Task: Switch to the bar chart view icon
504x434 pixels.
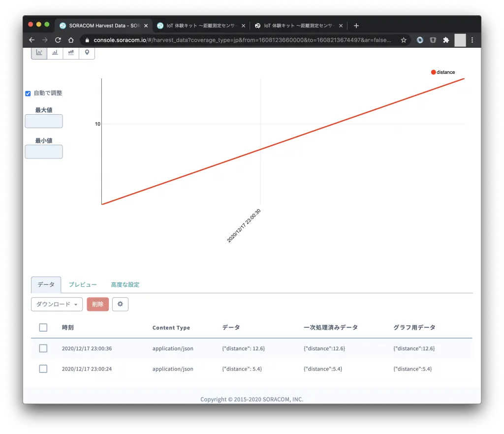Action: pos(55,53)
